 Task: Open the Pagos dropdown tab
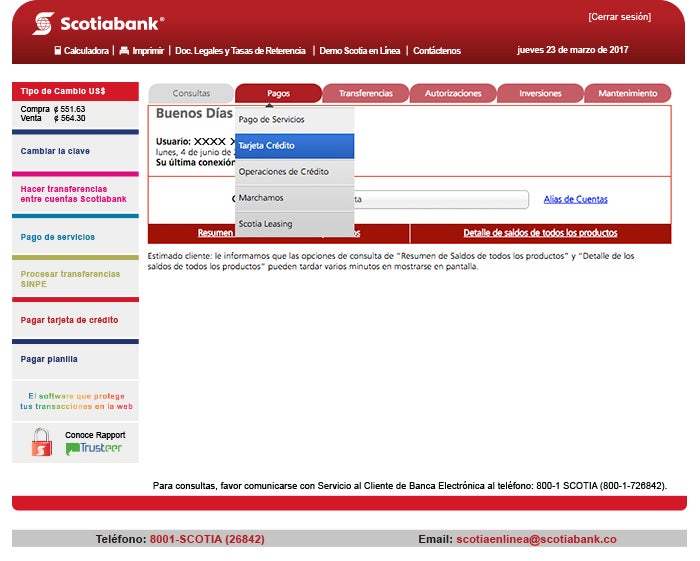(x=278, y=93)
